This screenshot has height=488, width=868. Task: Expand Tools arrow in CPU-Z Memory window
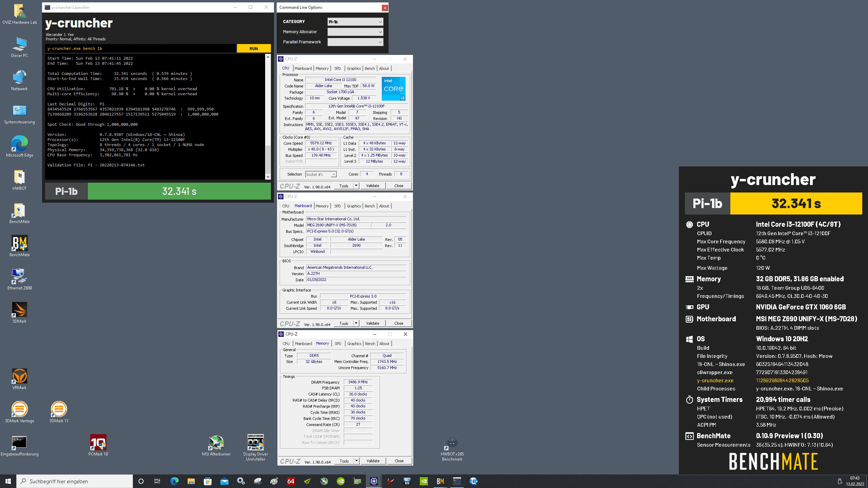tap(356, 461)
